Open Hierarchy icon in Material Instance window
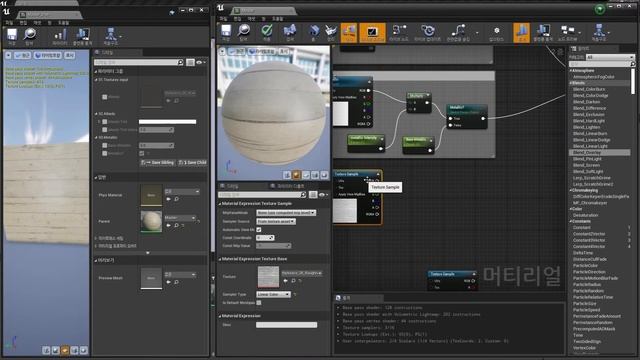Image resolution: width=640 pixels, height=360 pixels. (x=111, y=36)
